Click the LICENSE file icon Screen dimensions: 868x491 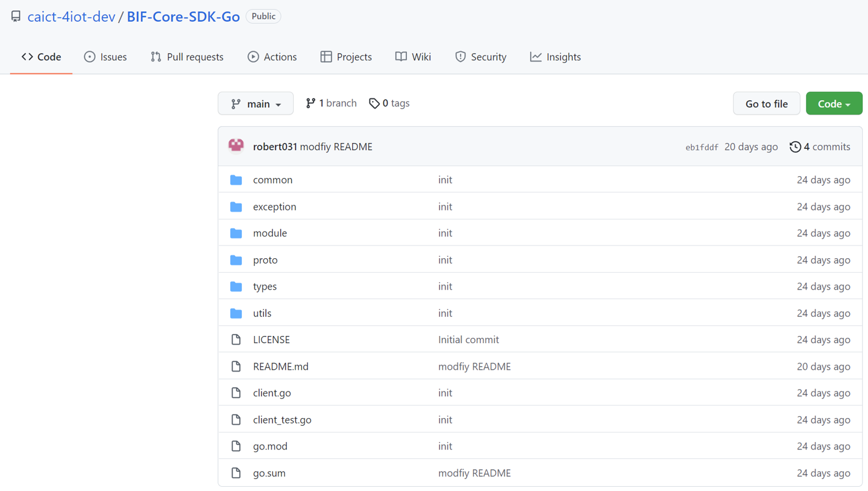[x=236, y=340]
